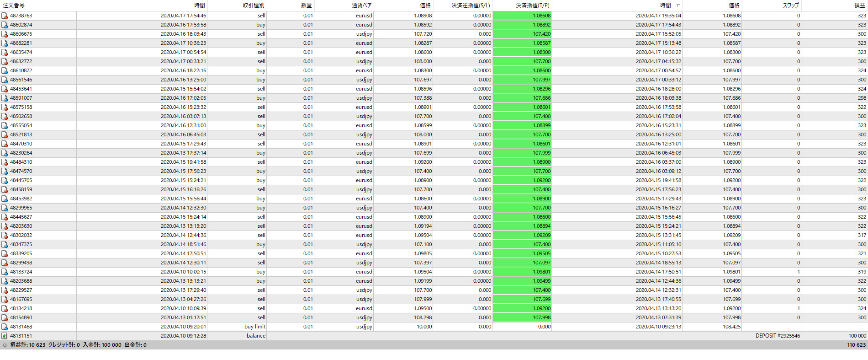Click the order icon for order 48458159

(x=5, y=189)
